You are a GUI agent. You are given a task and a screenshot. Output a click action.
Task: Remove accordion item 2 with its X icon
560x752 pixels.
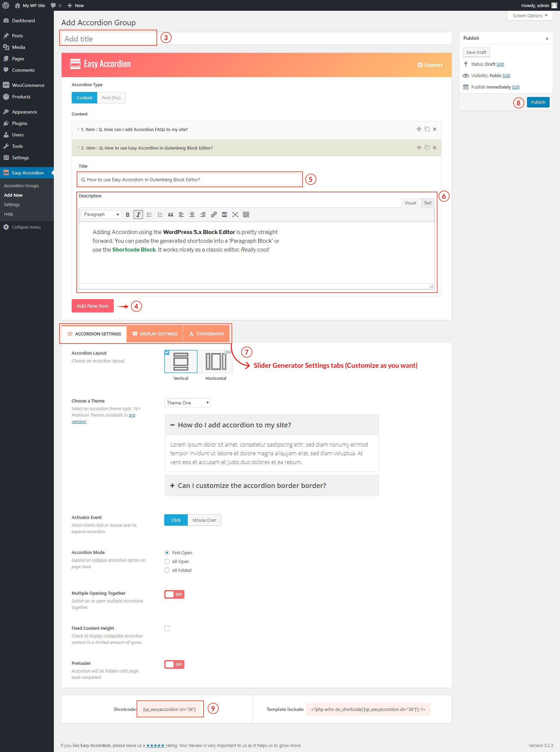click(434, 148)
